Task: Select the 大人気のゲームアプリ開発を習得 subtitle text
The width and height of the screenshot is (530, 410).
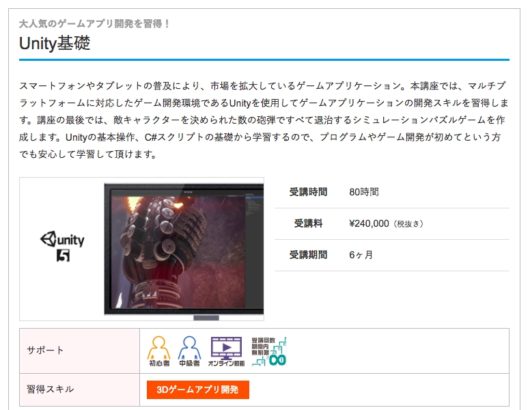Action: tap(94, 24)
